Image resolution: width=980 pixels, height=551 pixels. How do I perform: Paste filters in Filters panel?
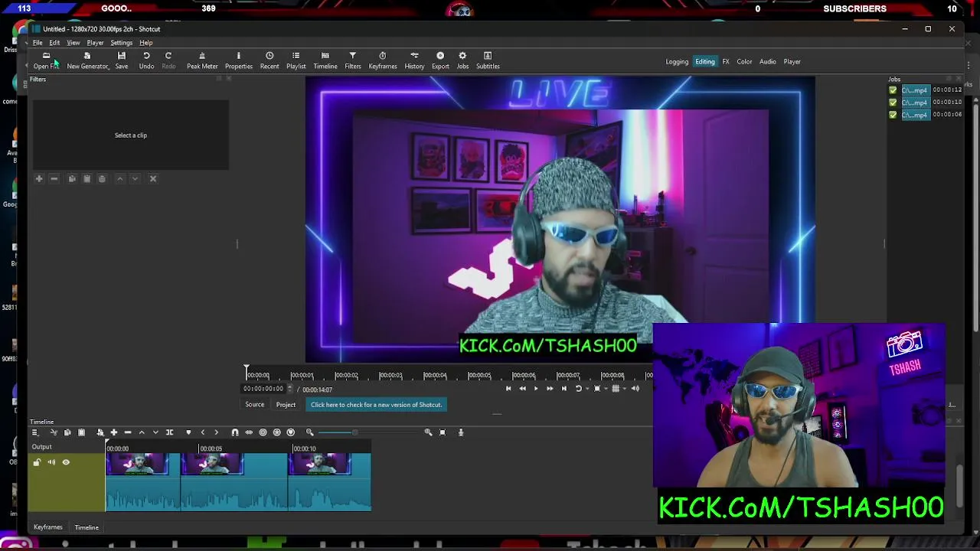(87, 178)
